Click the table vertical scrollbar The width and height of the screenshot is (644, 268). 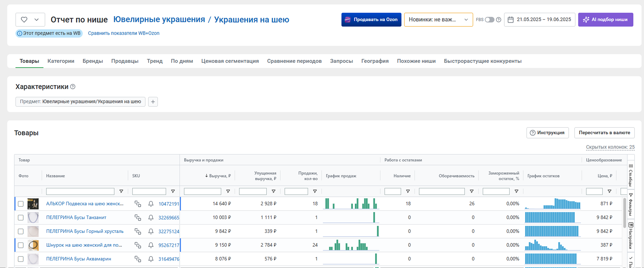pos(624,213)
